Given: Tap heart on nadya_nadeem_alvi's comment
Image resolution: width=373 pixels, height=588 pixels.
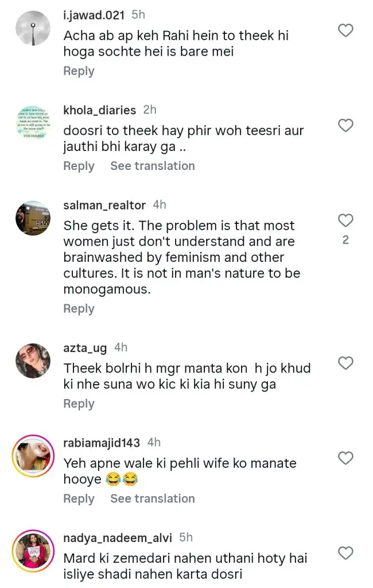Looking at the screenshot, I should point(345,553).
